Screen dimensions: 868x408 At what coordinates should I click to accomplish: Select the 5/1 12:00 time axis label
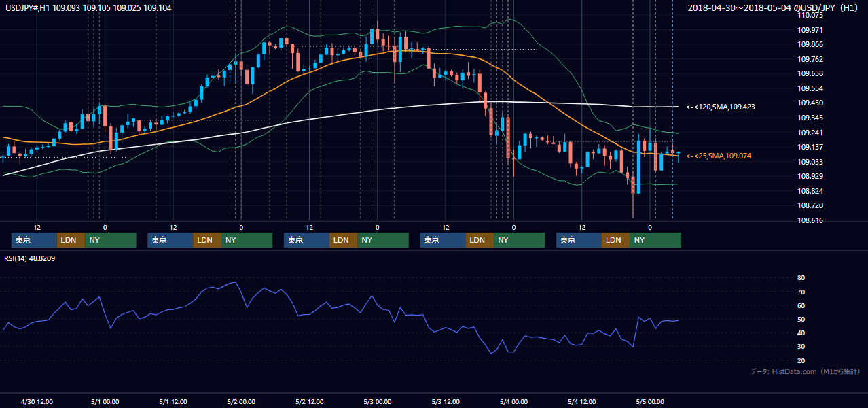173,401
